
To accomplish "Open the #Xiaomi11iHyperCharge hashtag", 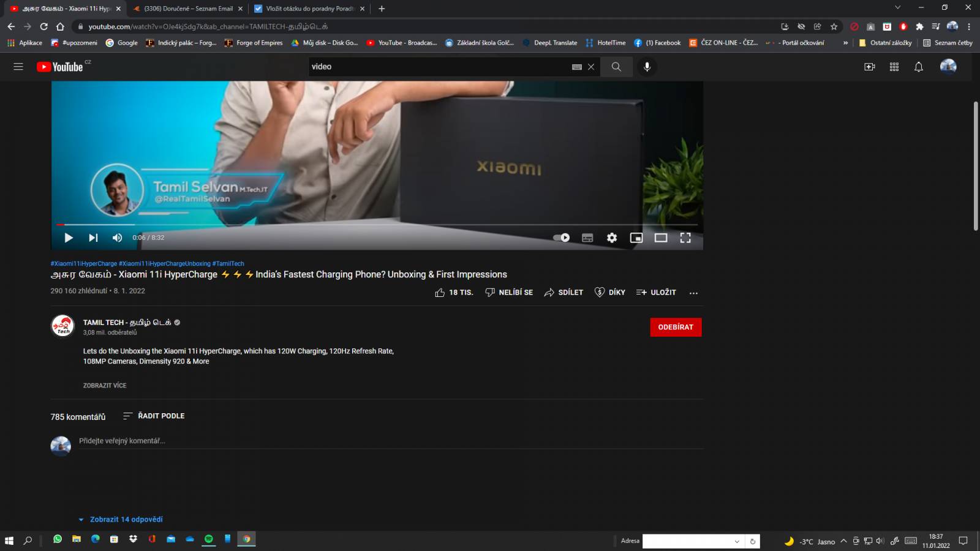I will pyautogui.click(x=83, y=264).
